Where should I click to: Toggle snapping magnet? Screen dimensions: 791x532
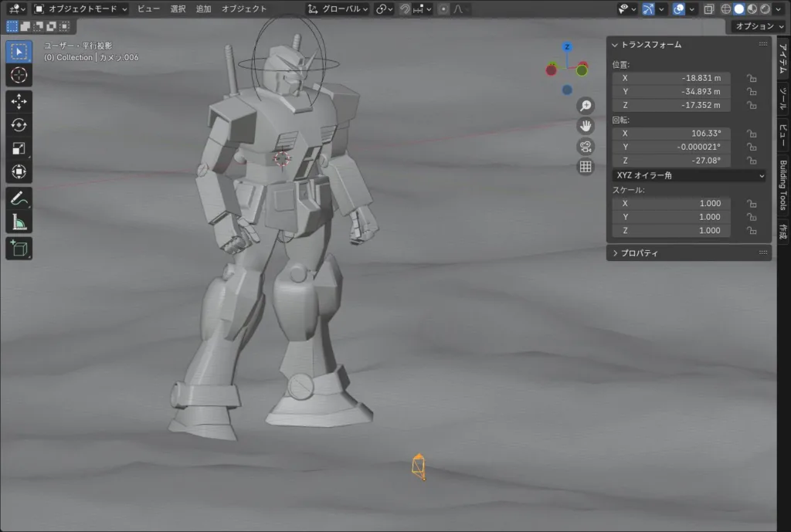click(405, 8)
